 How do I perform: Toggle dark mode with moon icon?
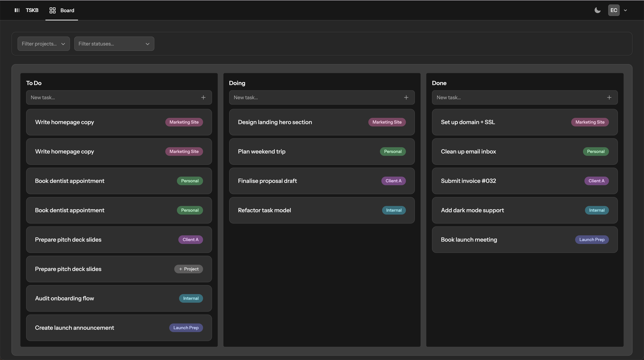point(597,10)
